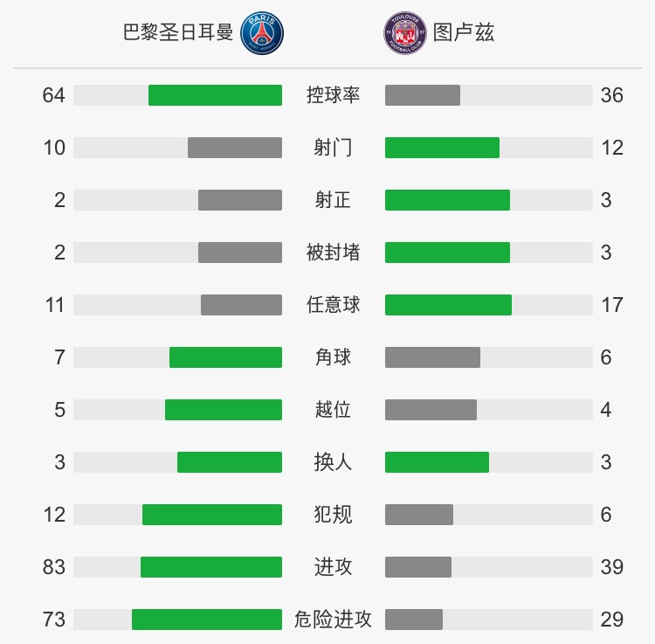The height and width of the screenshot is (644, 655).
Task: Click the 射正 shots on target label
Action: click(x=333, y=200)
